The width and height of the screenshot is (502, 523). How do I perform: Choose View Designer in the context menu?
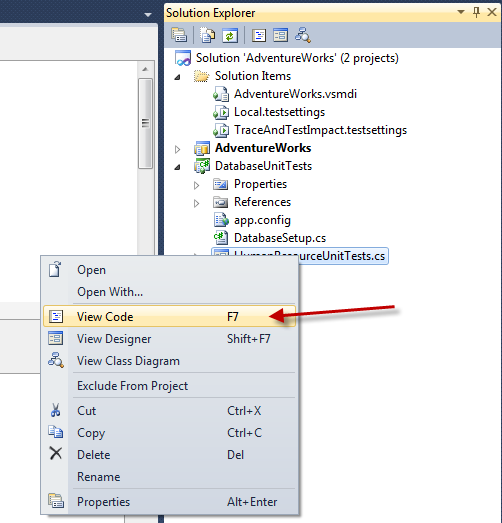tap(169, 339)
